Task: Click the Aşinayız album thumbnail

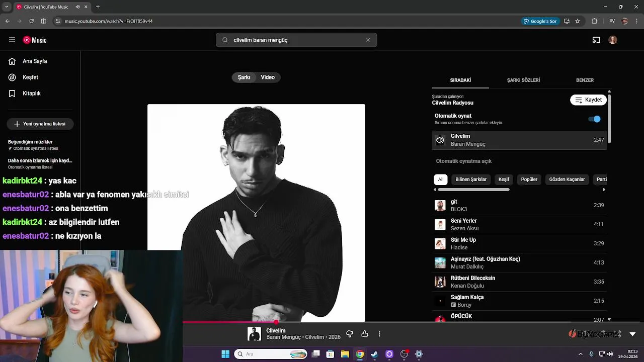Action: 440,263
